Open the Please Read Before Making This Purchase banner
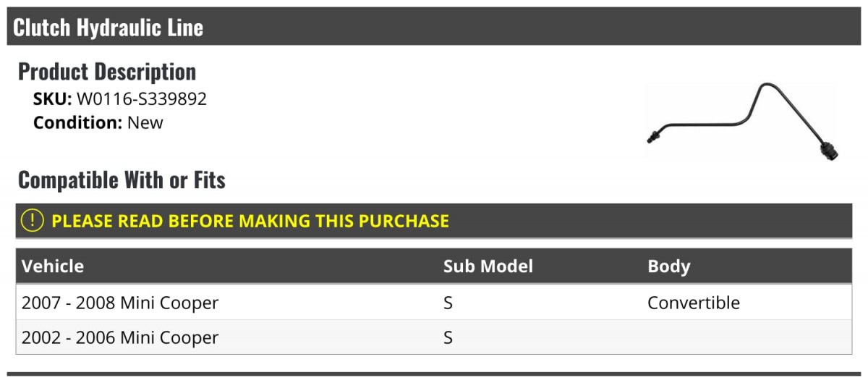This screenshot has width=868, height=383. (434, 221)
